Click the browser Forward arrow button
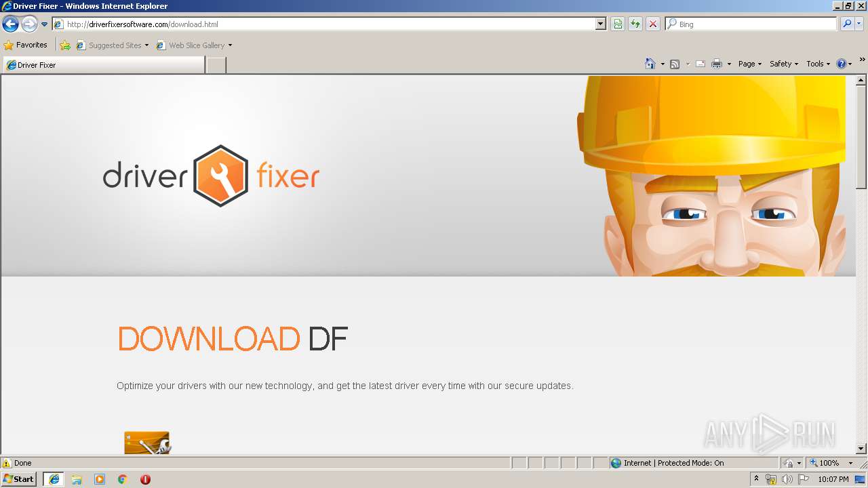Image resolution: width=868 pixels, height=488 pixels. pyautogui.click(x=29, y=24)
